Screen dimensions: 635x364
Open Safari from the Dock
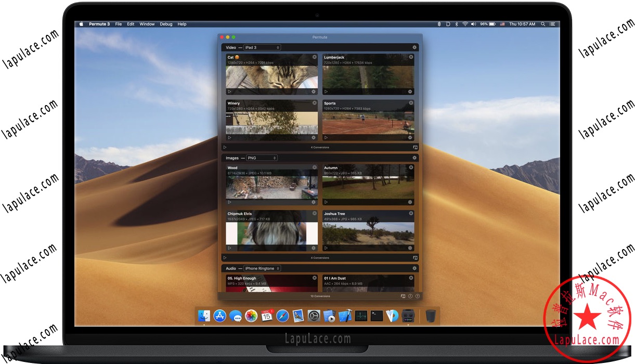282,315
